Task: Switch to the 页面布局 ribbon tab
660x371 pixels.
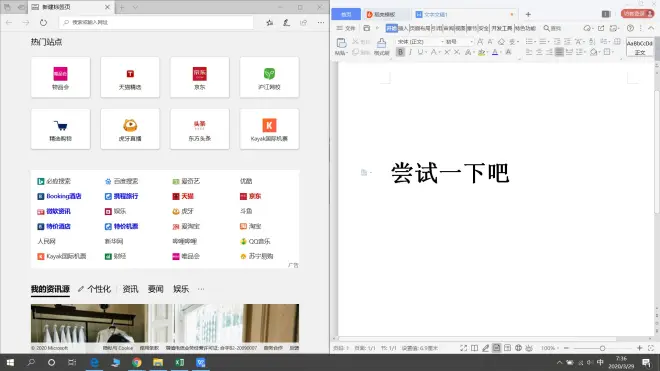Action: pyautogui.click(x=420, y=28)
